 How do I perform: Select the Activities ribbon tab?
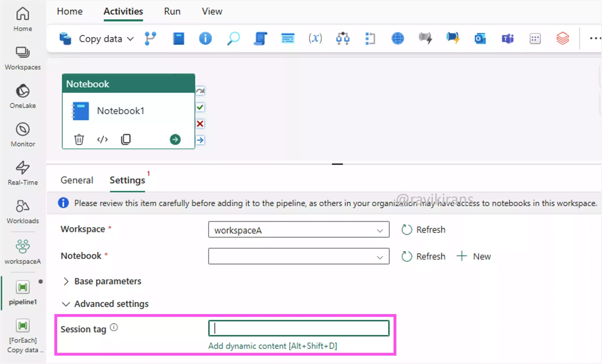123,12
